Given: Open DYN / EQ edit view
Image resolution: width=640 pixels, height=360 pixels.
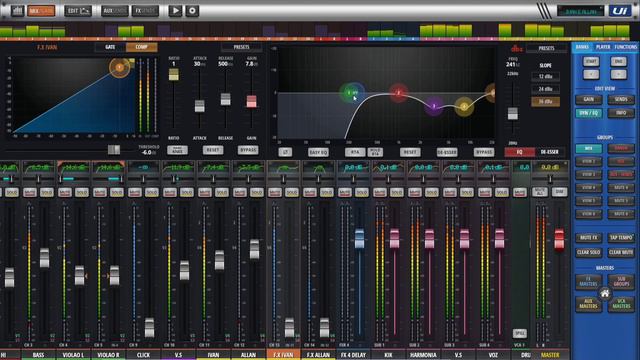Looking at the screenshot, I should [589, 113].
